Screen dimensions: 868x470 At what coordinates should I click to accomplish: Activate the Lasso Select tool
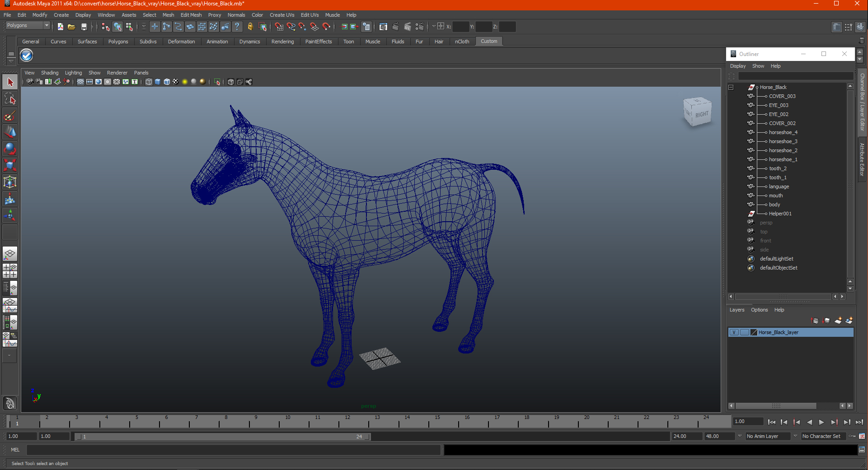coord(10,99)
